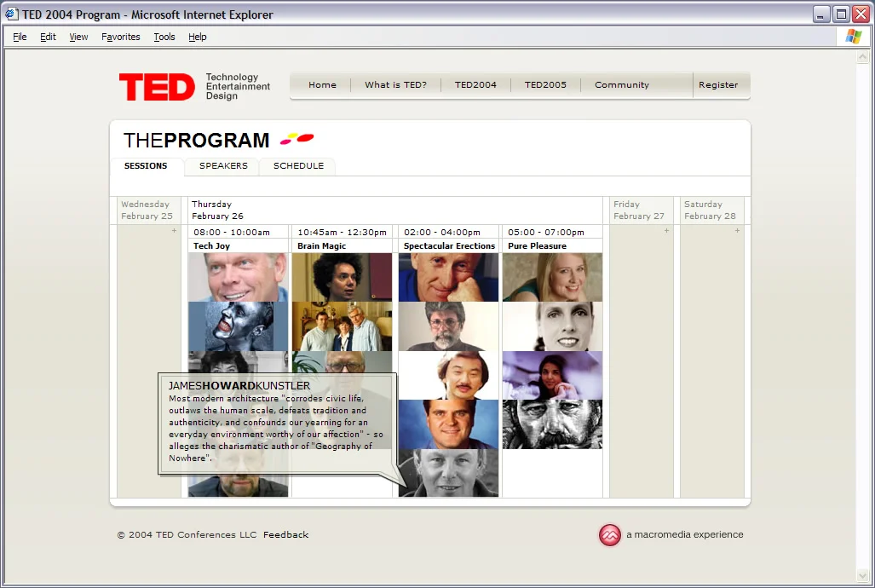Open the What is TED? page

pos(395,84)
